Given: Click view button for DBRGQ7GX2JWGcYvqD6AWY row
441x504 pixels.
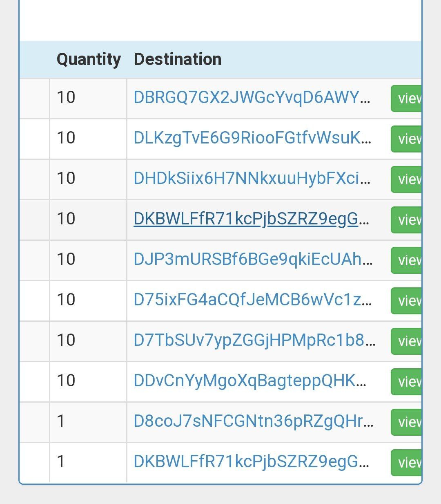Looking at the screenshot, I should coord(406,99).
